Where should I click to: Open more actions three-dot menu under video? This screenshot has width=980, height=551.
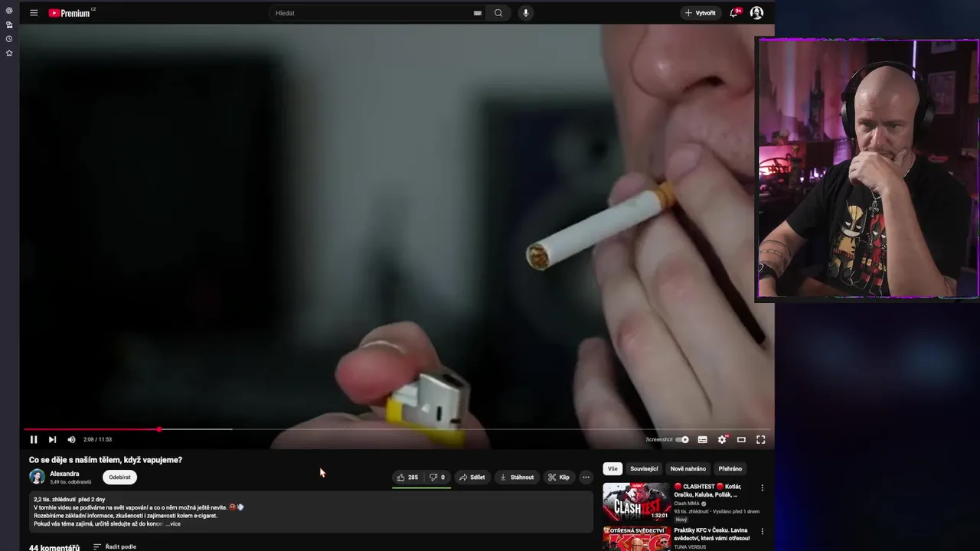(x=586, y=477)
